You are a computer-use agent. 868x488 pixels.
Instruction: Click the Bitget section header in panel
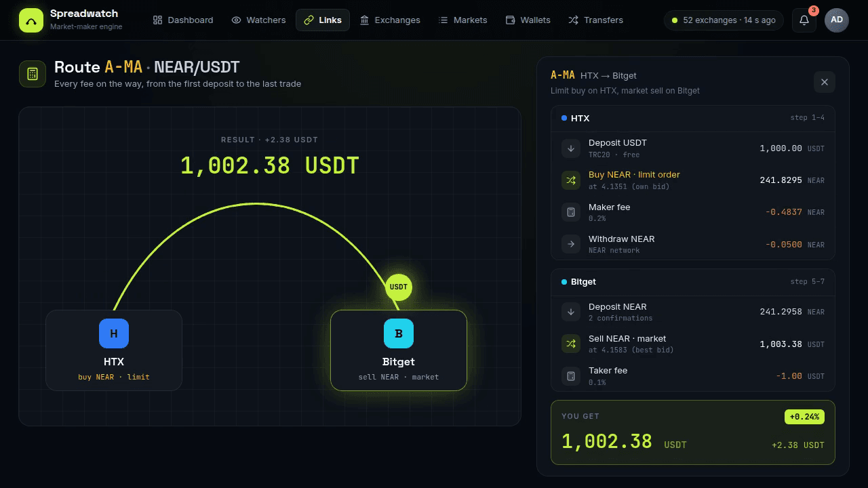(x=693, y=281)
